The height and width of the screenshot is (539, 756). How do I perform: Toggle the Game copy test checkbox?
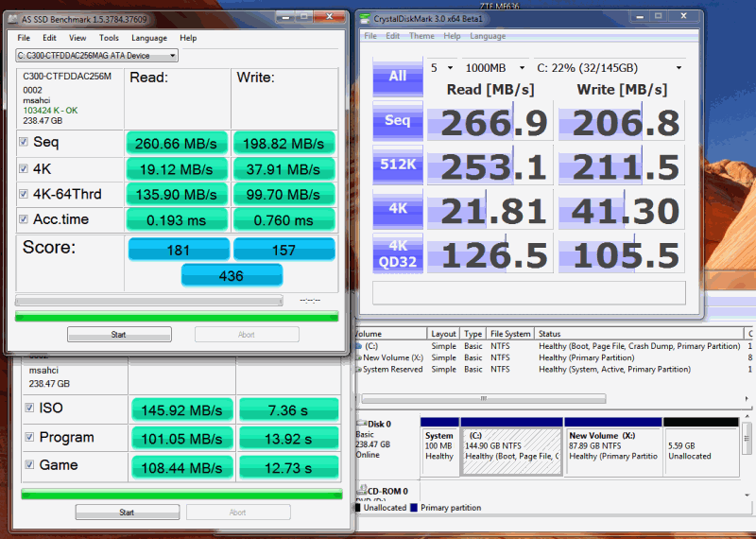click(29, 464)
